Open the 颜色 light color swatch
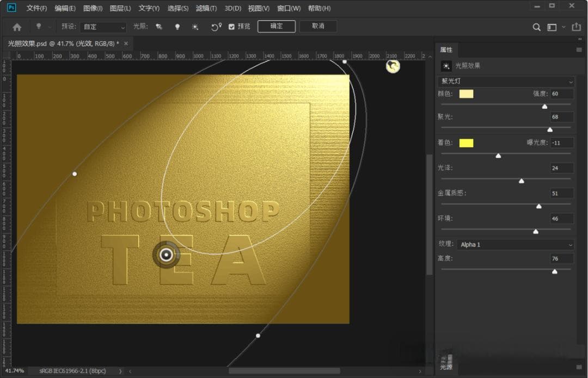Screen dimensions: 588x378 pos(466,94)
